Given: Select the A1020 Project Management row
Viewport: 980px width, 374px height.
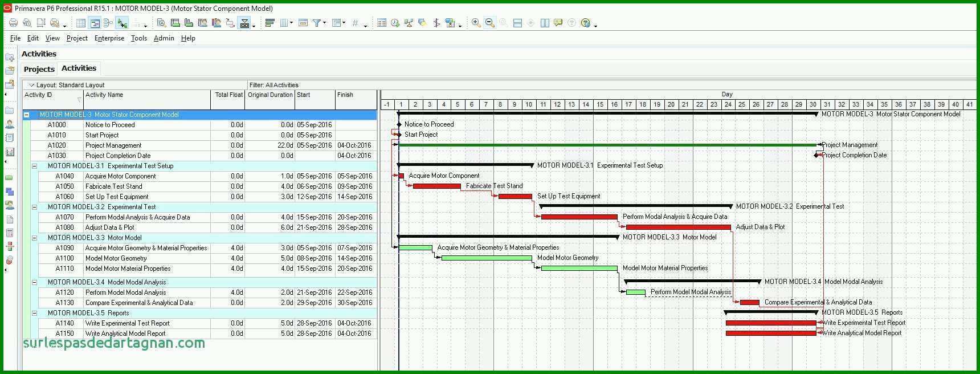Looking at the screenshot, I should [x=203, y=145].
